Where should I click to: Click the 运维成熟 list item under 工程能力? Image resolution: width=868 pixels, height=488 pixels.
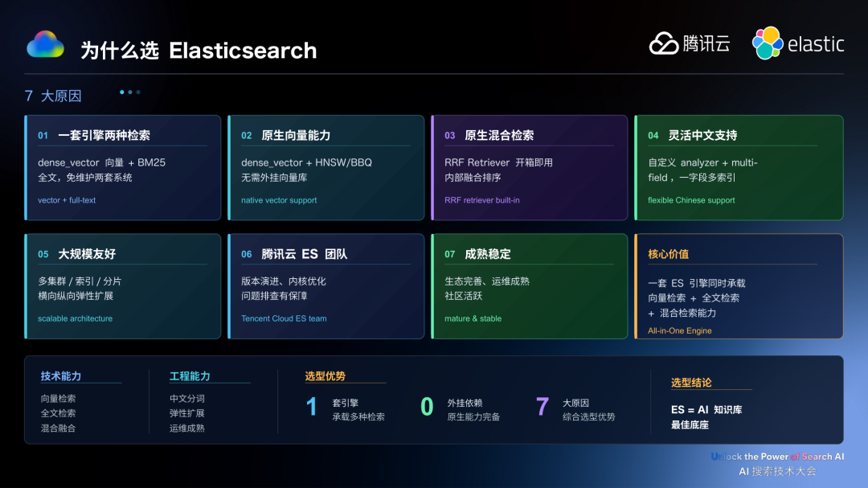click(x=187, y=429)
